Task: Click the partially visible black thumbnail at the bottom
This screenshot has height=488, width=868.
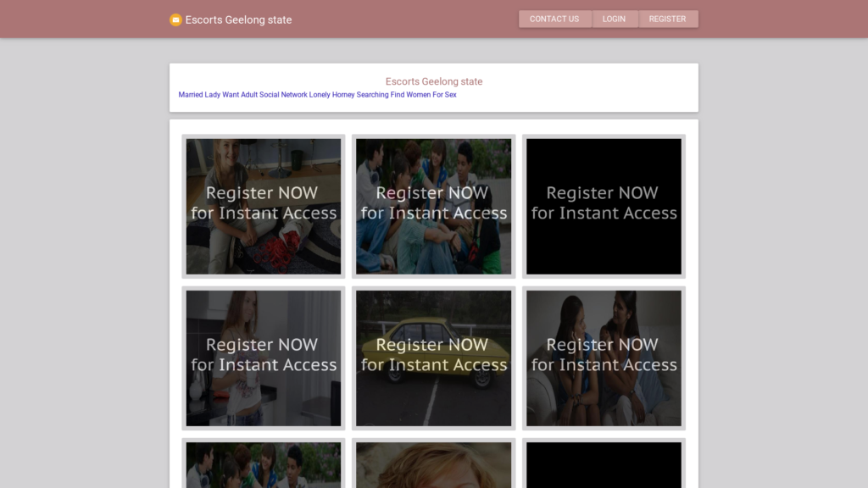Action: 604,464
